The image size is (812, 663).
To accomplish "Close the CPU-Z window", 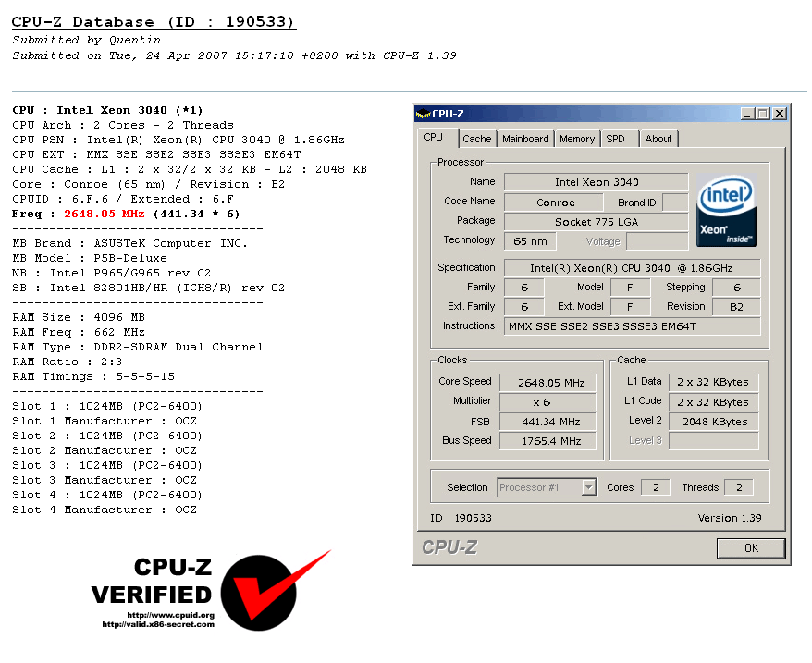I will (780, 114).
